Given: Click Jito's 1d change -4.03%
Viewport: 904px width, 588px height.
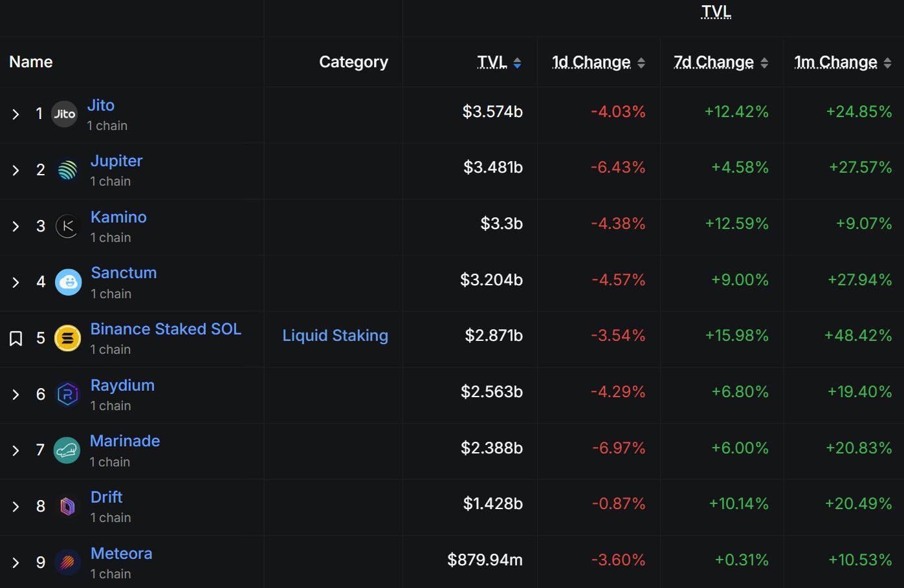Looking at the screenshot, I should (618, 111).
